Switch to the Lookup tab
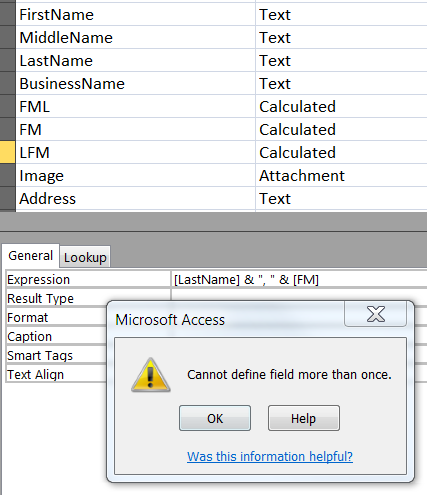Viewport: 427px width, 495px height. (x=85, y=257)
